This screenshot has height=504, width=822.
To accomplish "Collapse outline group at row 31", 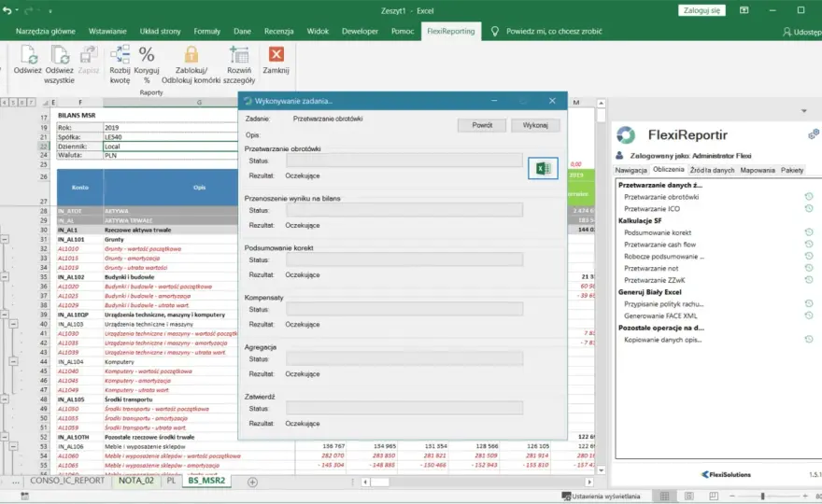I will point(5,239).
